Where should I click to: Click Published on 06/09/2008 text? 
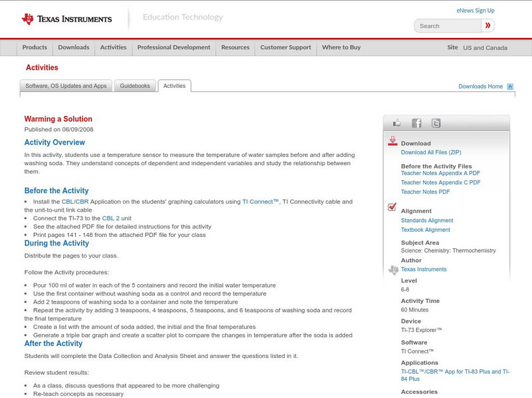pyautogui.click(x=59, y=129)
